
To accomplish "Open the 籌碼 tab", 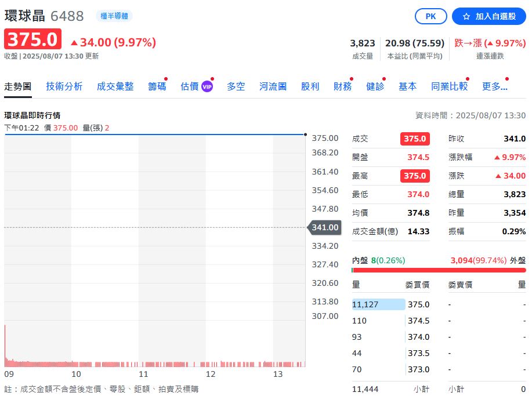I will [x=157, y=86].
